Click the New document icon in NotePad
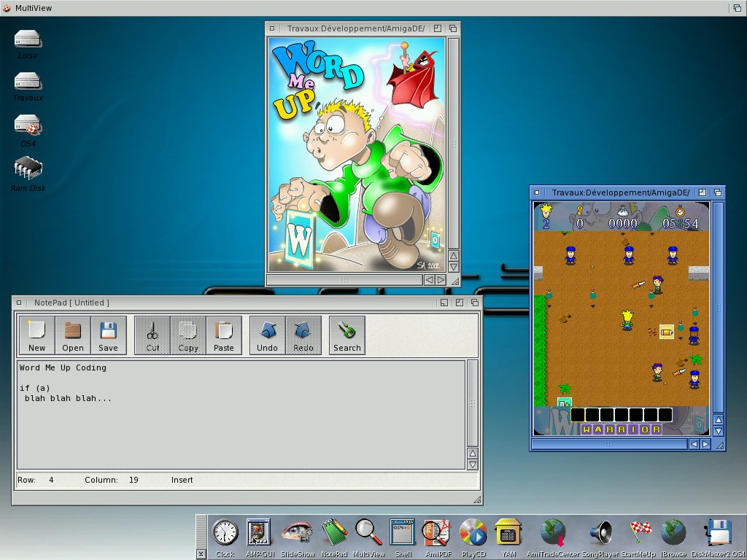The height and width of the screenshot is (560, 747). pyautogui.click(x=36, y=335)
